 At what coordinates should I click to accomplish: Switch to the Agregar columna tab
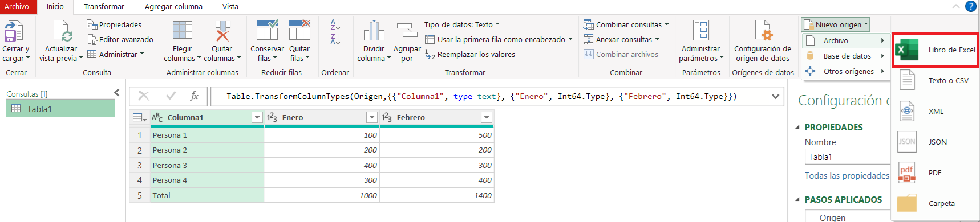(x=173, y=7)
